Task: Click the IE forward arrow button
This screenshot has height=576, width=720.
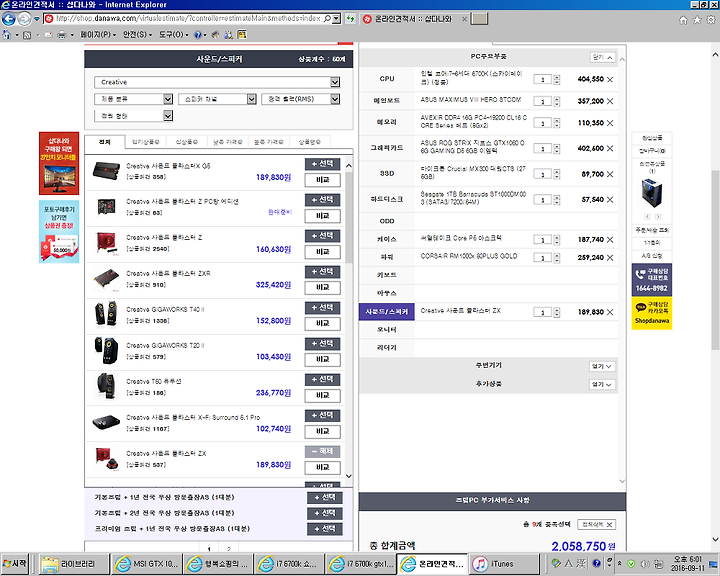Action: click(x=24, y=19)
